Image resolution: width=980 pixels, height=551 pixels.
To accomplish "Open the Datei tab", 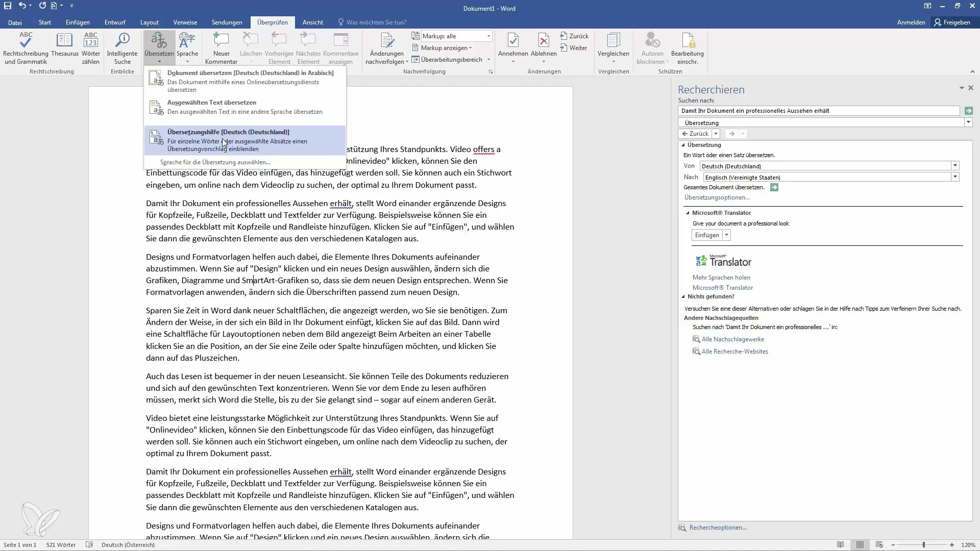I will click(15, 22).
